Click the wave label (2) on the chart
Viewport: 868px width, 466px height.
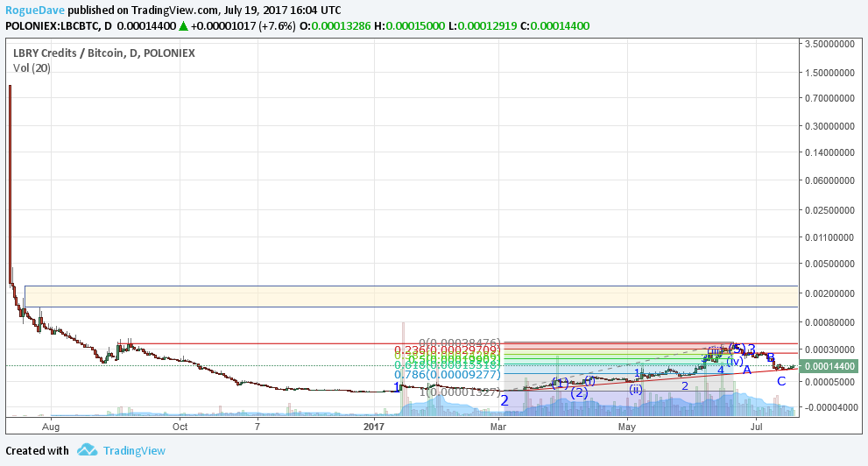point(579,393)
